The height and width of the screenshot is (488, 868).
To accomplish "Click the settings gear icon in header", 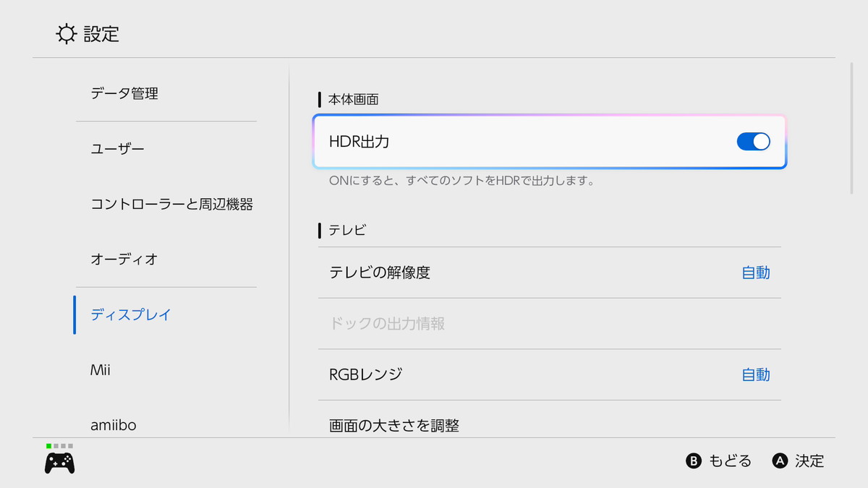I will (x=66, y=34).
